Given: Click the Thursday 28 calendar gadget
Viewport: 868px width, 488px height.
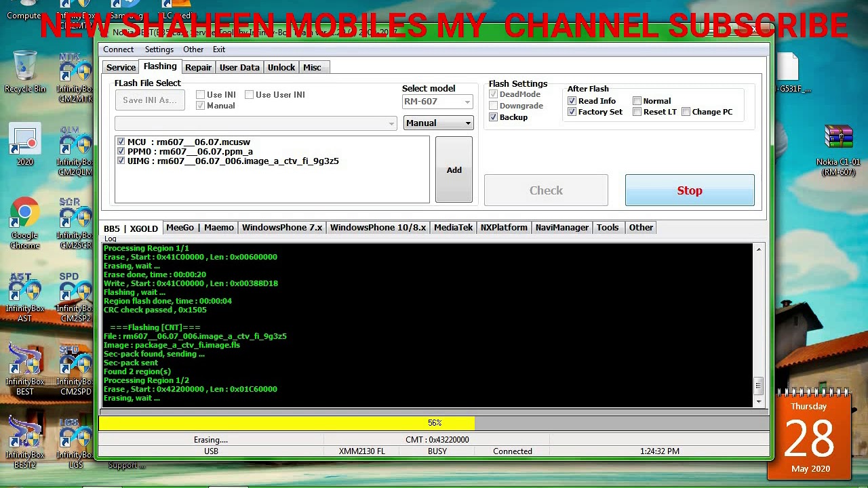Looking at the screenshot, I should (809, 436).
